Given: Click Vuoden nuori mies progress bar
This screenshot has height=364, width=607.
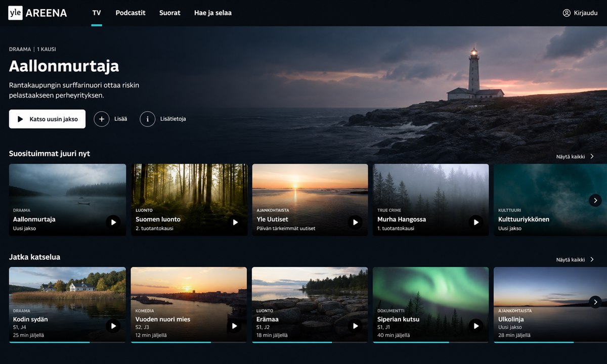Looking at the screenshot, I should coord(189,342).
